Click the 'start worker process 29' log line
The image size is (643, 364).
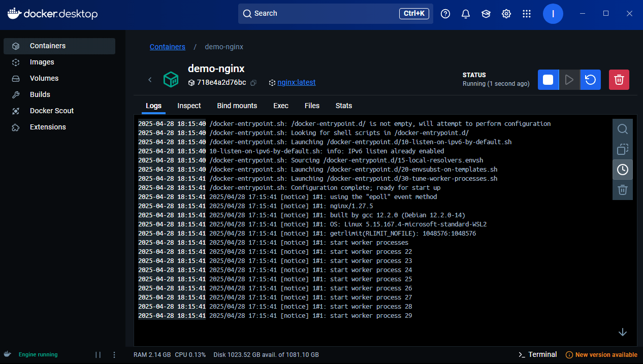click(x=275, y=316)
